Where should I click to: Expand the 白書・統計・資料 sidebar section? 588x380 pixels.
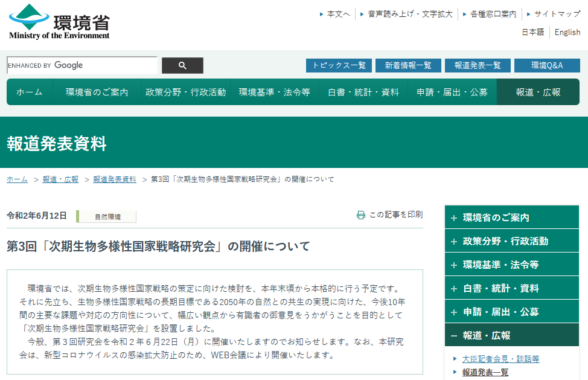[x=511, y=288]
